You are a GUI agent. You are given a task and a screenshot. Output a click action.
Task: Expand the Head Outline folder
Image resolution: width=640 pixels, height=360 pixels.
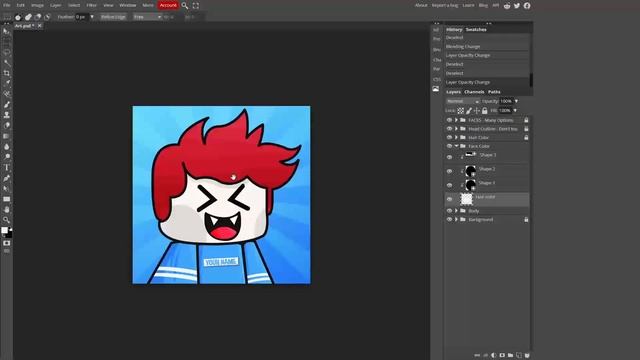click(456, 129)
